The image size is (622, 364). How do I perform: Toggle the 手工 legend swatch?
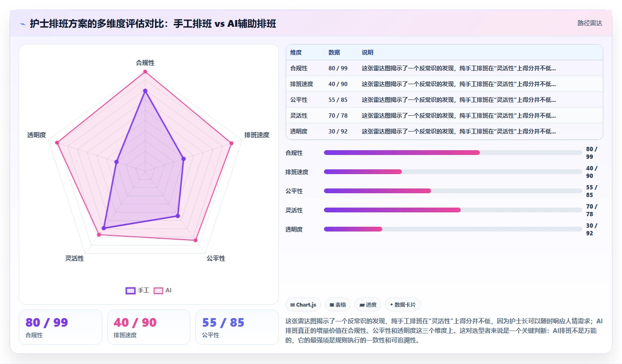point(131,290)
